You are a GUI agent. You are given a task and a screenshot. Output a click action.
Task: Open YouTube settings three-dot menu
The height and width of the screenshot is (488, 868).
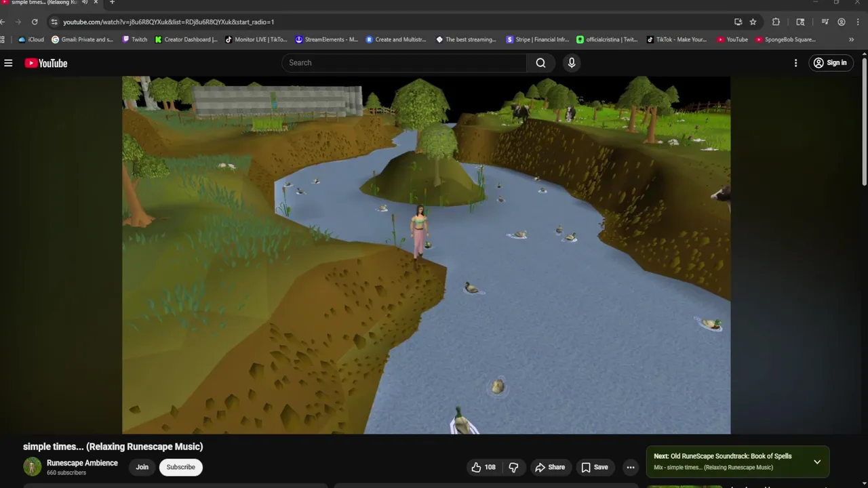[x=795, y=63]
